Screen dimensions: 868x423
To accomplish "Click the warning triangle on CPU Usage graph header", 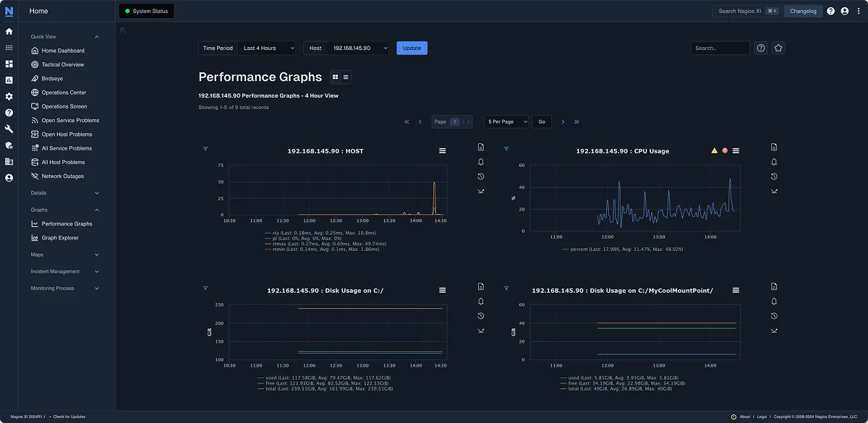I will point(714,150).
